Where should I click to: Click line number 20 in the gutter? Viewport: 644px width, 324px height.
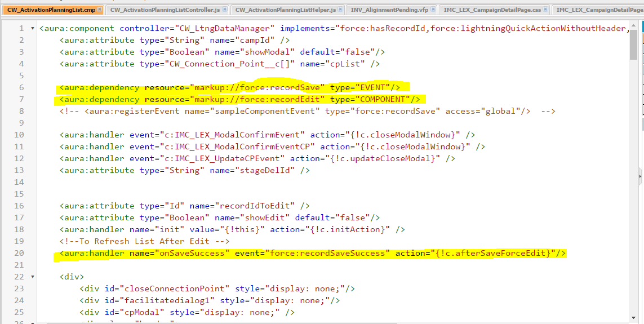click(x=19, y=254)
